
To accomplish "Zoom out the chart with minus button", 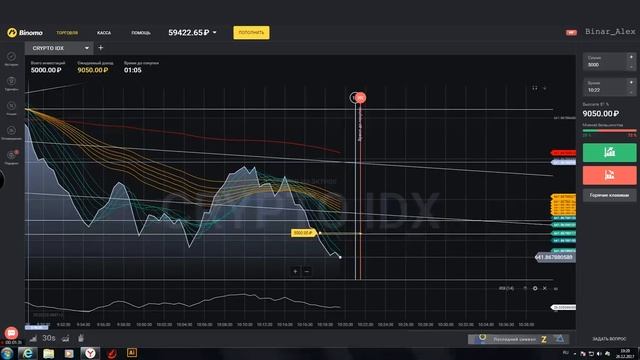I will pyautogui.click(x=307, y=271).
